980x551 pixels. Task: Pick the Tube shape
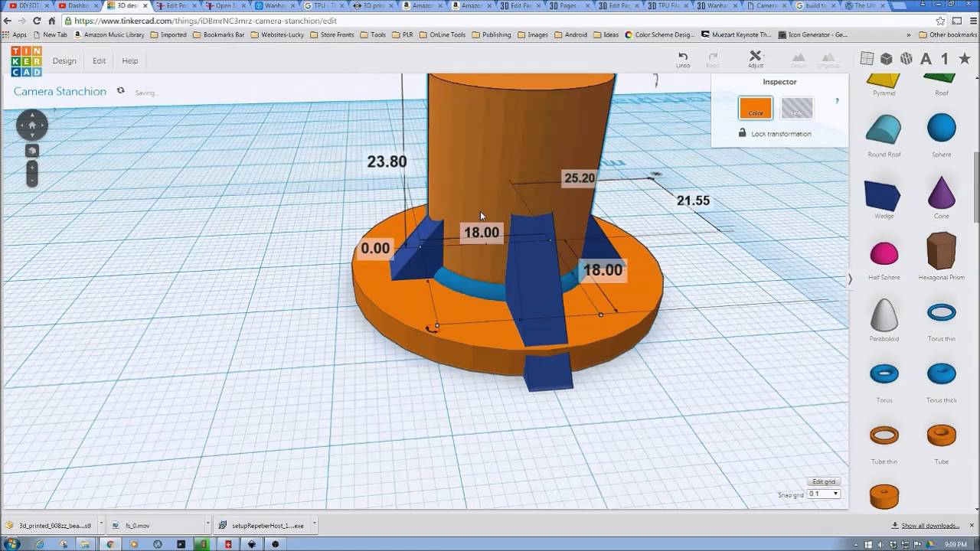(942, 435)
